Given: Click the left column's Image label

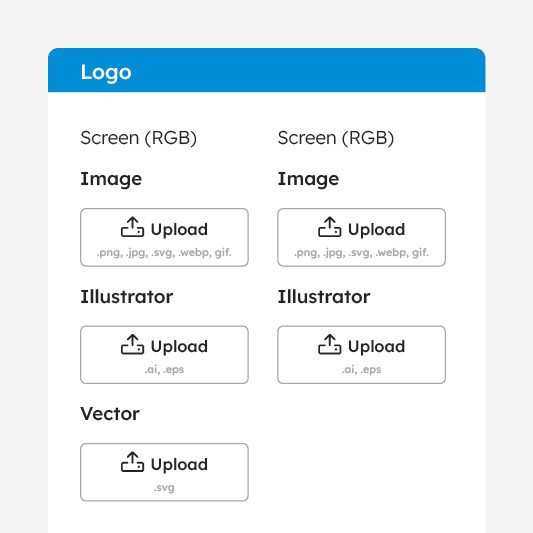Looking at the screenshot, I should (x=111, y=179).
